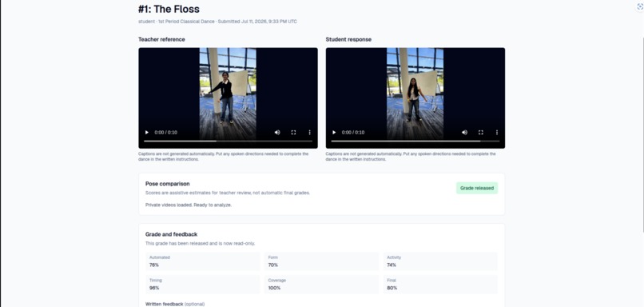Select the 'Grade and feedback' heading
The height and width of the screenshot is (307, 644).
(171, 234)
